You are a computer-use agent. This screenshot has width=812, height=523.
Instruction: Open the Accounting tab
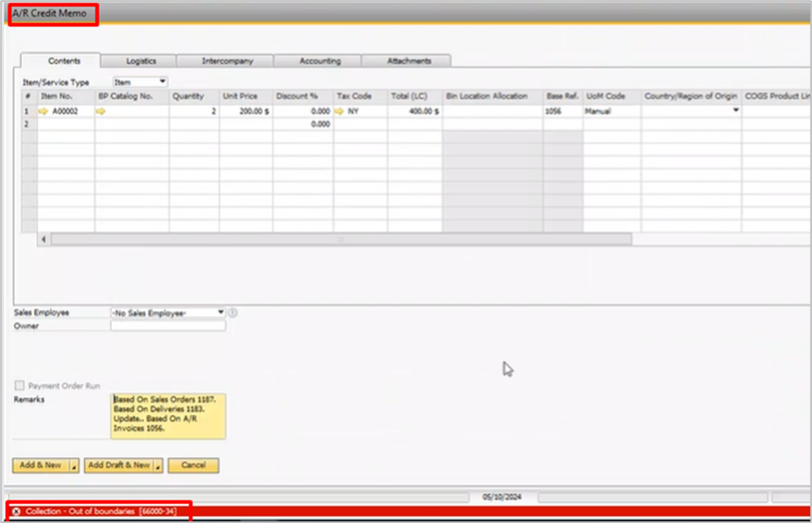tap(319, 61)
